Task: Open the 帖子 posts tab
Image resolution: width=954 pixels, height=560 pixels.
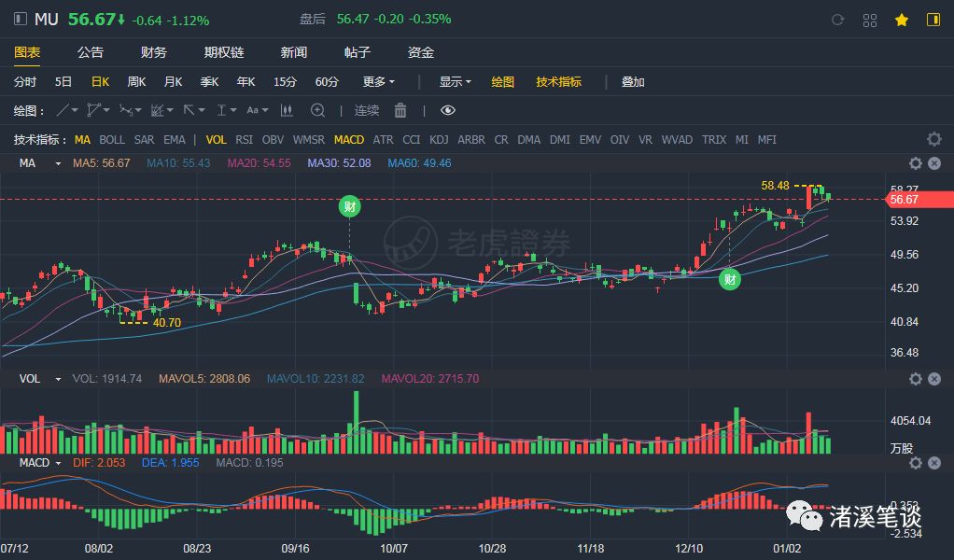Action: pyautogui.click(x=358, y=52)
